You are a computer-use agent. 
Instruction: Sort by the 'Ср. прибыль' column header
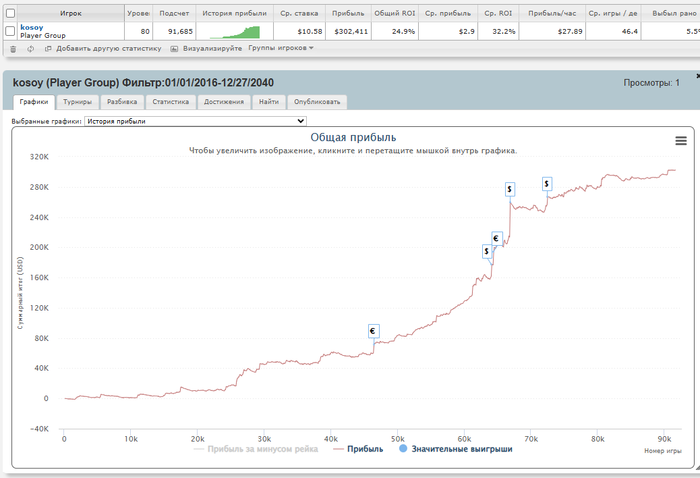[x=448, y=13]
